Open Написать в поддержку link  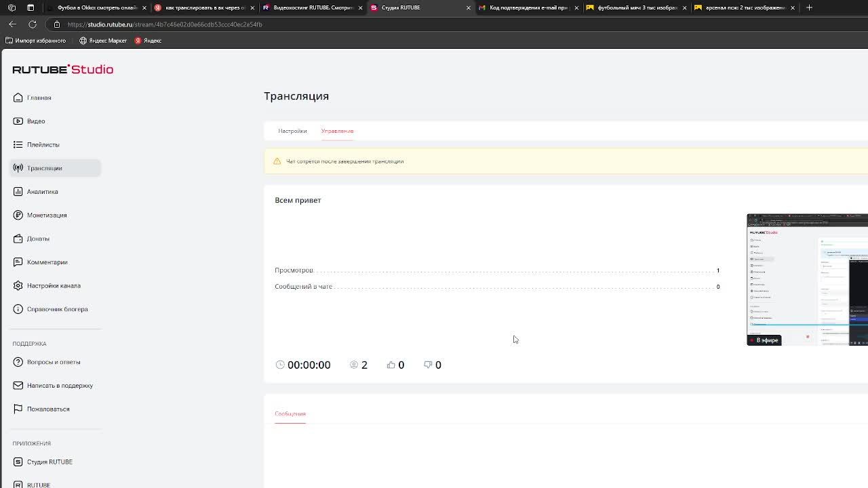[60, 386]
